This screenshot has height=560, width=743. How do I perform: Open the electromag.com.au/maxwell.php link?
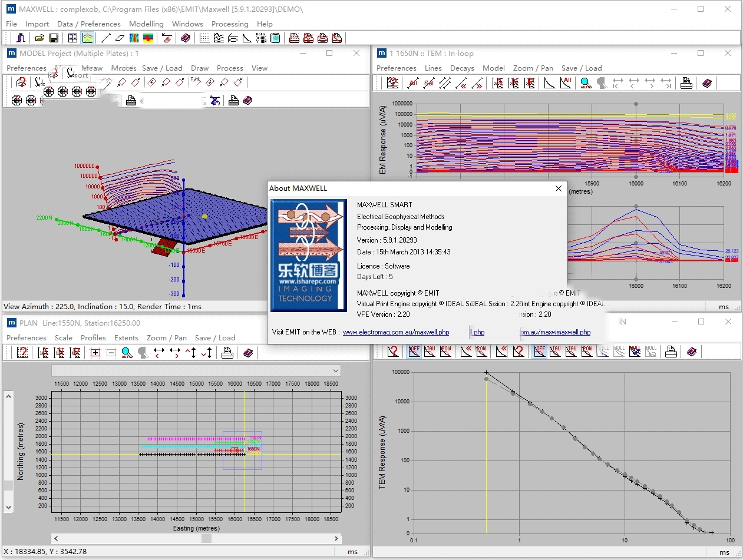click(396, 332)
